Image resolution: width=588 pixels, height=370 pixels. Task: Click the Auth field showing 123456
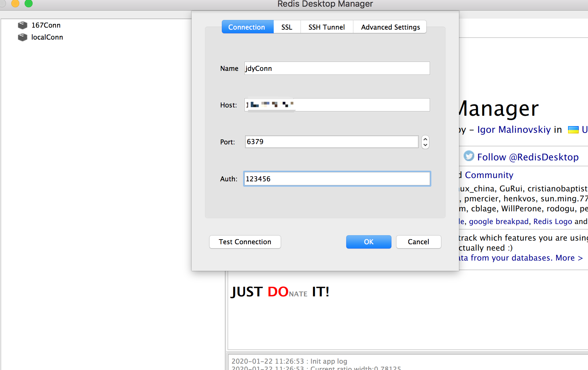pyautogui.click(x=337, y=179)
